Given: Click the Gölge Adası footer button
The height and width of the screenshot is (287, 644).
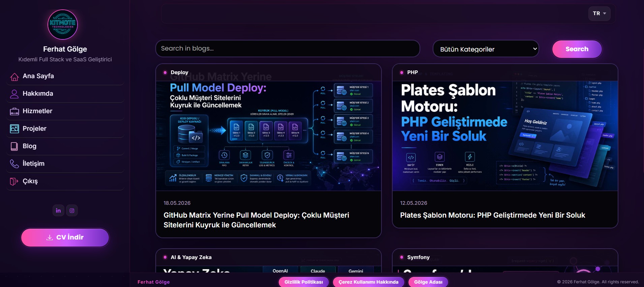Looking at the screenshot, I should [428, 282].
